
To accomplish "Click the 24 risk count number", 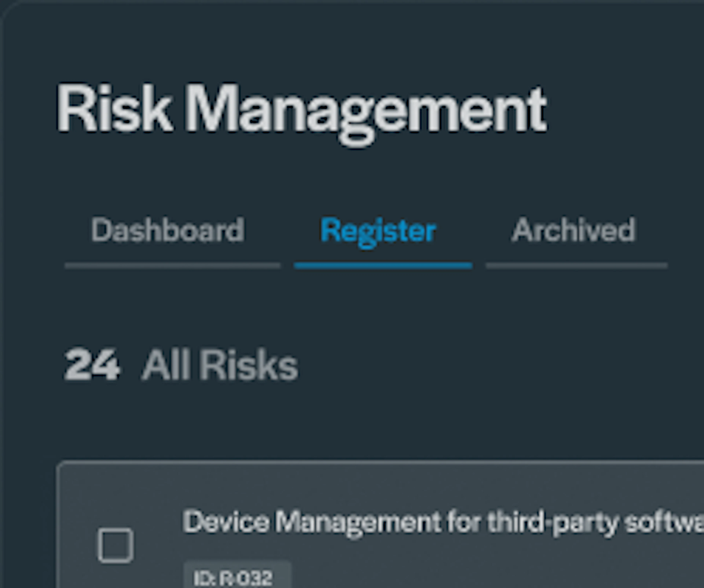I will [x=91, y=365].
